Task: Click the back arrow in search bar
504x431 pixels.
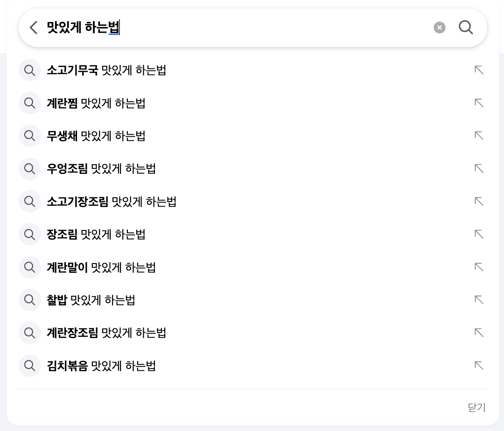Action: click(x=34, y=28)
